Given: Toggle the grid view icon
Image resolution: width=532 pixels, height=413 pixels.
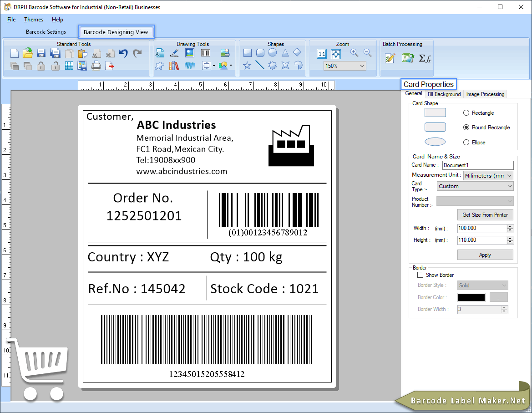Looking at the screenshot, I should (x=69, y=66).
